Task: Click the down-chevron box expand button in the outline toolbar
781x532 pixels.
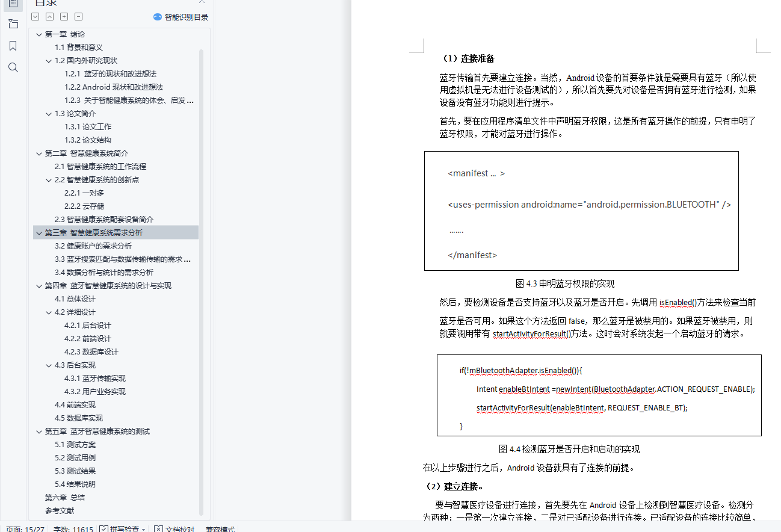Action: click(x=35, y=17)
